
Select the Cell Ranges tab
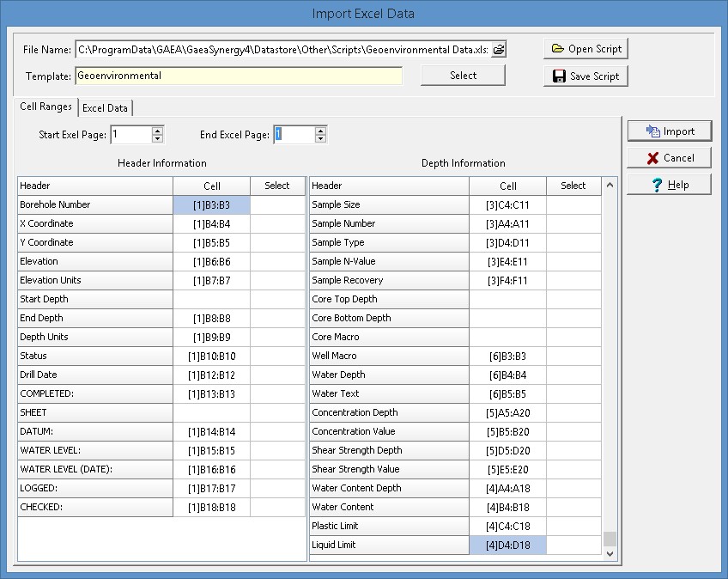(x=46, y=107)
